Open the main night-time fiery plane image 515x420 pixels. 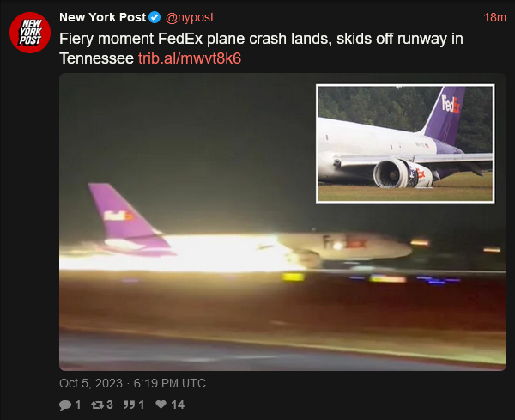(x=282, y=222)
